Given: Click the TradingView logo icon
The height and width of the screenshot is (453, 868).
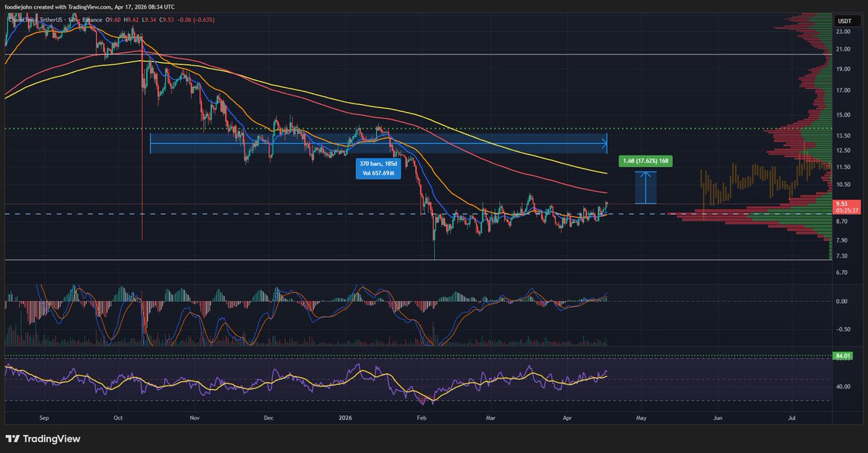Looking at the screenshot, I should (13, 439).
